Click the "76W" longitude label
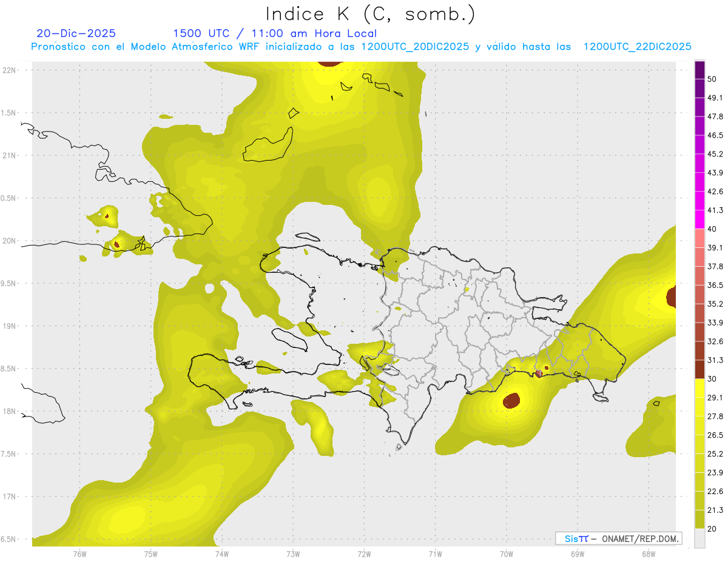Screen dimensions: 728x562 click(79, 554)
